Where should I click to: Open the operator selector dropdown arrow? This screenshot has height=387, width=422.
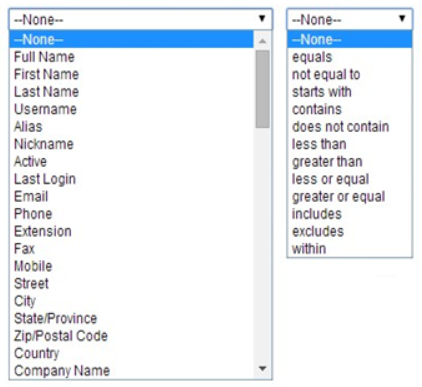click(x=402, y=19)
